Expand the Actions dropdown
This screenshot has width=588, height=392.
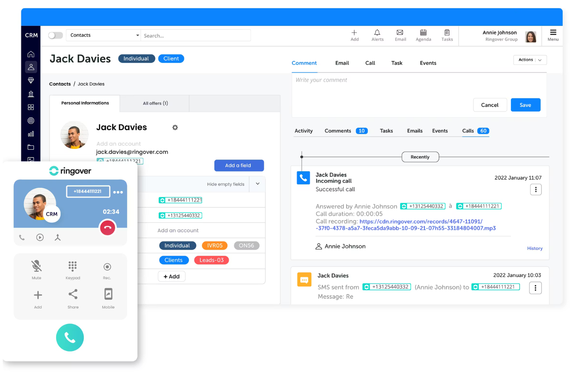(530, 60)
